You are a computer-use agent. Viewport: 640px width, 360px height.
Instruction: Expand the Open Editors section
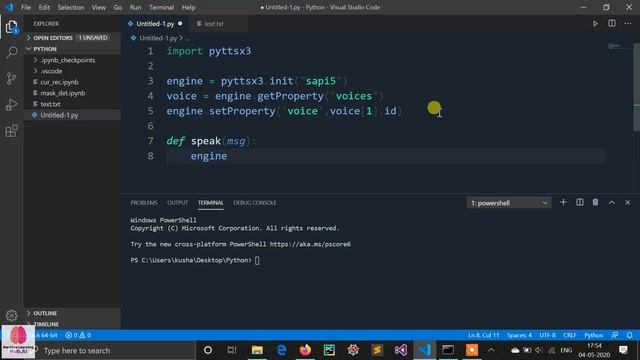pyautogui.click(x=72, y=38)
